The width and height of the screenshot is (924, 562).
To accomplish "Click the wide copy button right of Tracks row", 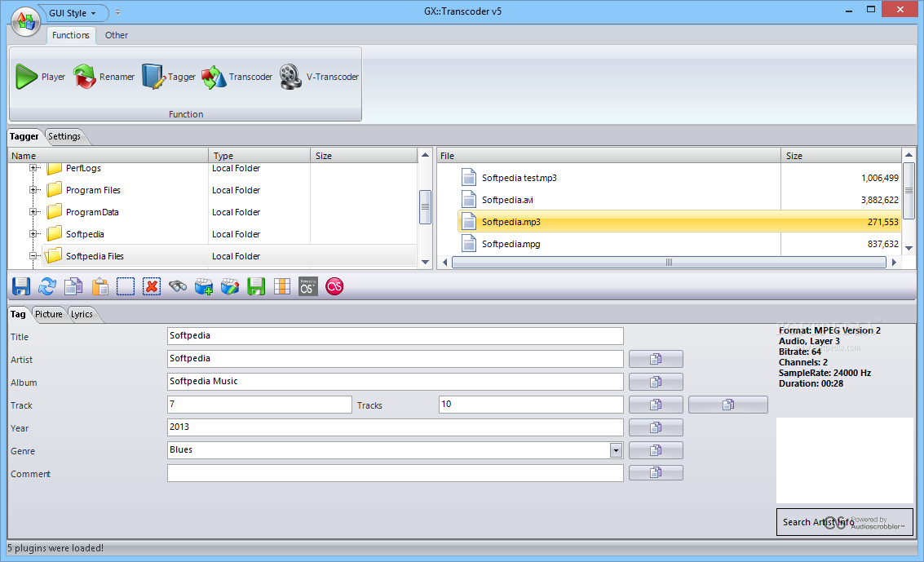I will click(728, 405).
